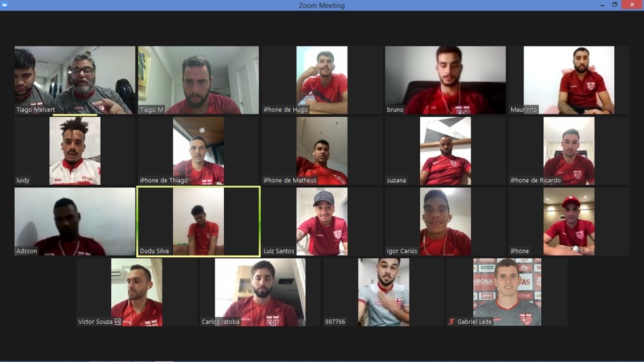644x362 pixels.
Task: Maximize the Zoom Meeting window
Action: tap(615, 5)
